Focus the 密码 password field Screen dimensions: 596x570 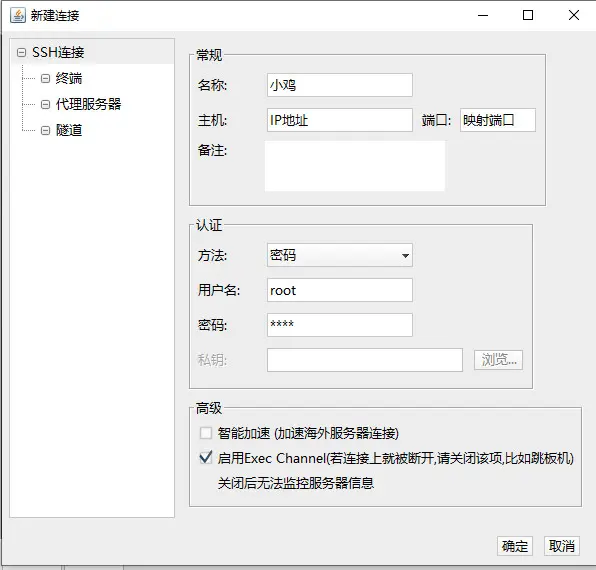point(339,325)
